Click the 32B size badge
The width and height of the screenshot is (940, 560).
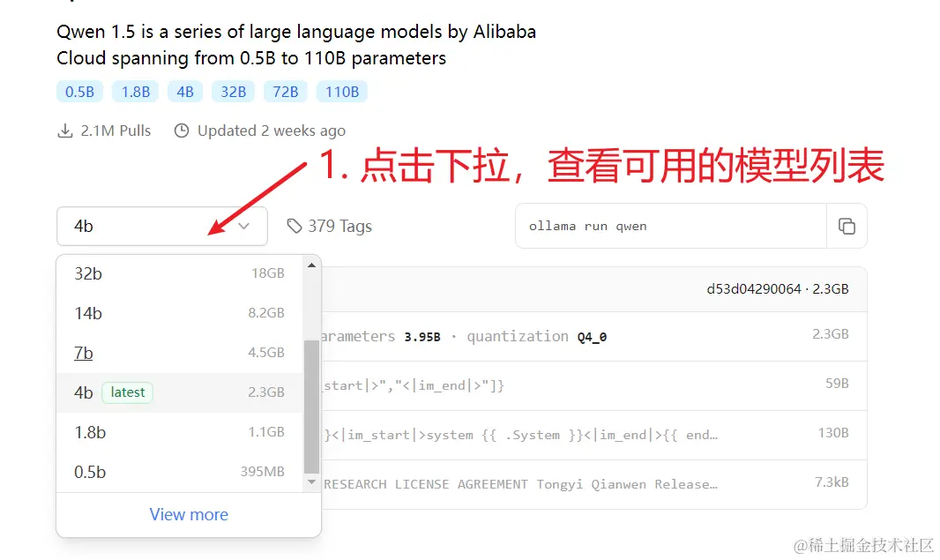[x=233, y=92]
